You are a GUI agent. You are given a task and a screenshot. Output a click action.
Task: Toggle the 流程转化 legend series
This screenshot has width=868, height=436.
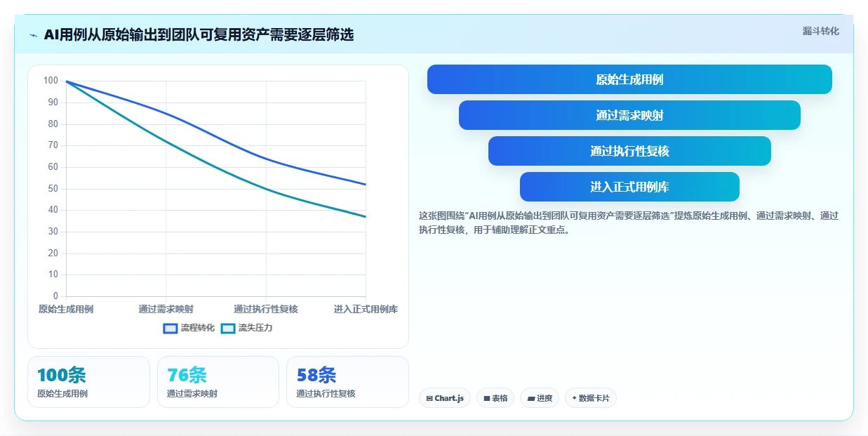(x=189, y=328)
